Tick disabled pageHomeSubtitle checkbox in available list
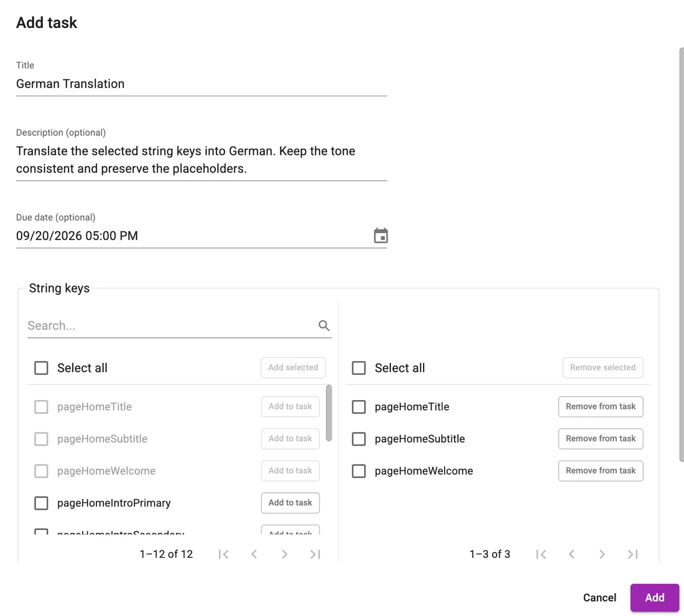Screen dimensions: 684x616 41,439
